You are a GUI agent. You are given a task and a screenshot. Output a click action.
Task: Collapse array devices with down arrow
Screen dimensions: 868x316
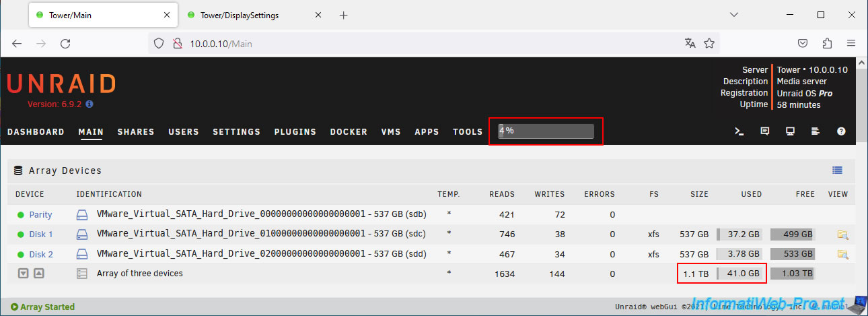click(23, 274)
